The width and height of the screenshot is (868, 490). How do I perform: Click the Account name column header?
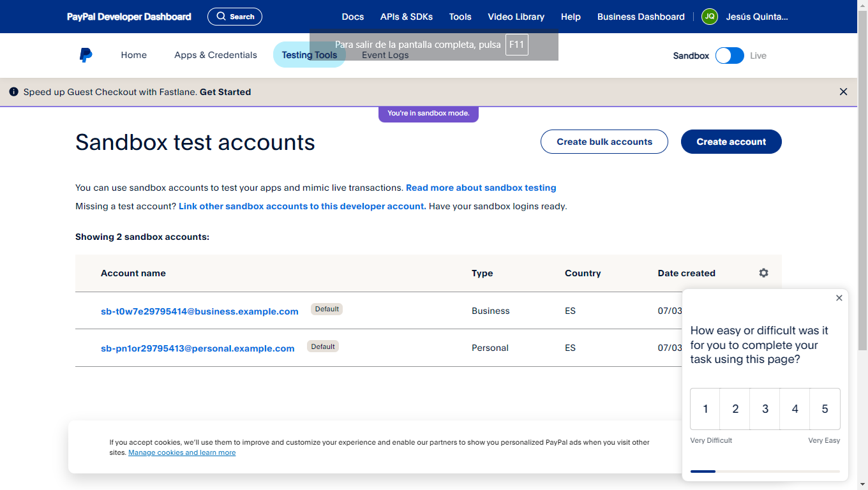133,273
